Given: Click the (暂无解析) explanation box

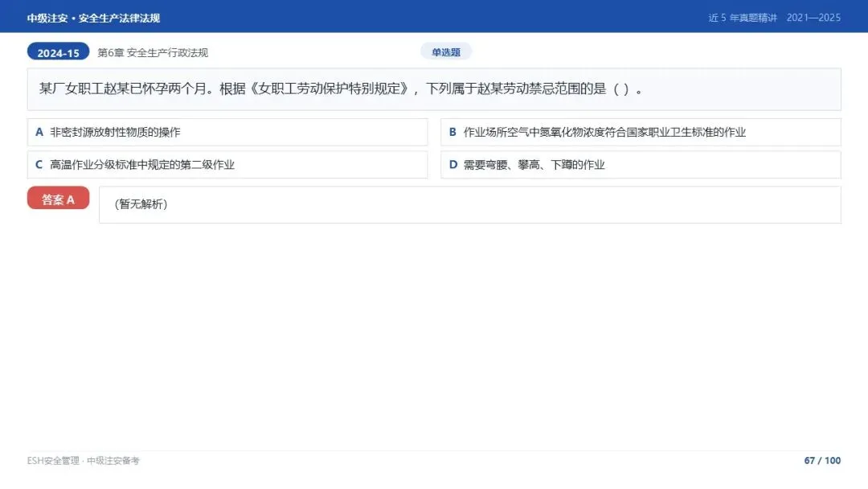Looking at the screenshot, I should click(x=470, y=205).
